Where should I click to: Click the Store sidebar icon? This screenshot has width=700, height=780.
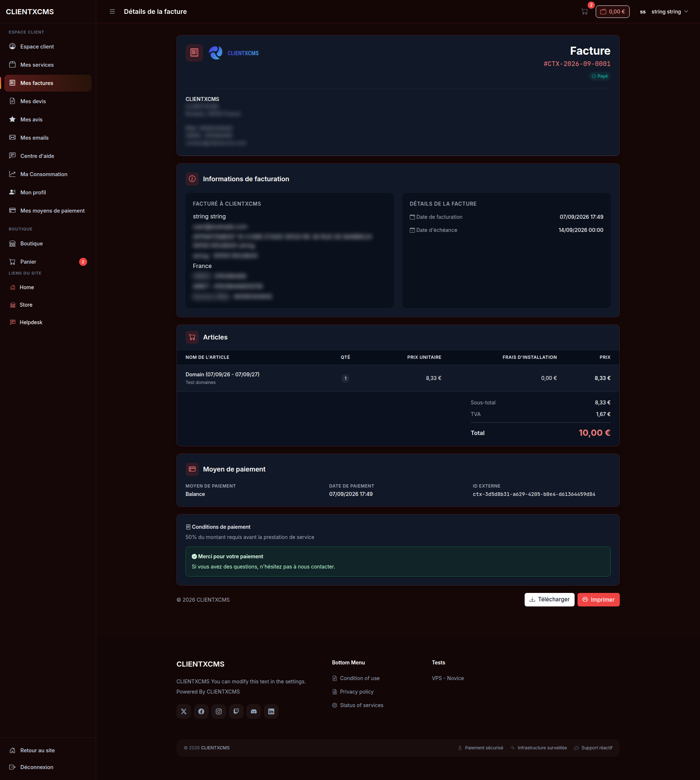coord(13,304)
